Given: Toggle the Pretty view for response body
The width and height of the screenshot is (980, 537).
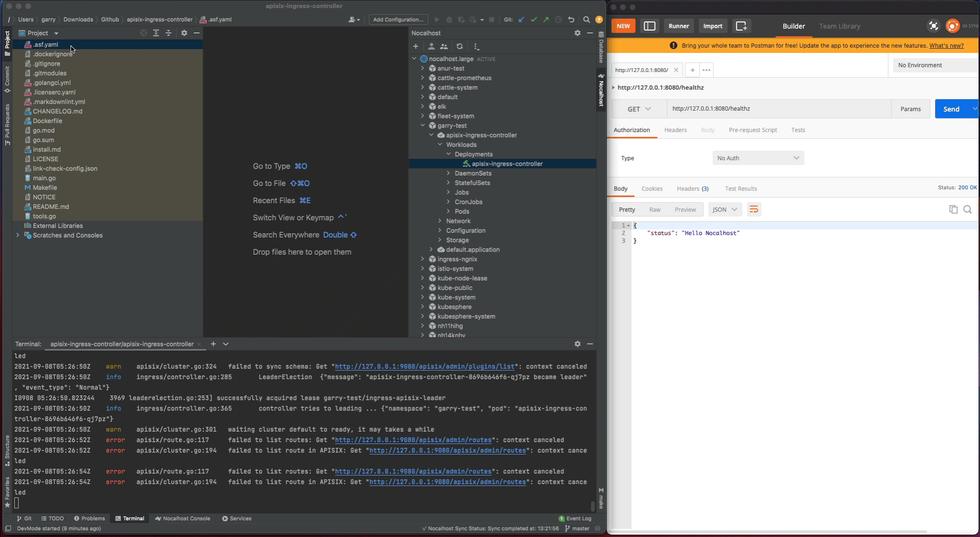Looking at the screenshot, I should coord(626,209).
